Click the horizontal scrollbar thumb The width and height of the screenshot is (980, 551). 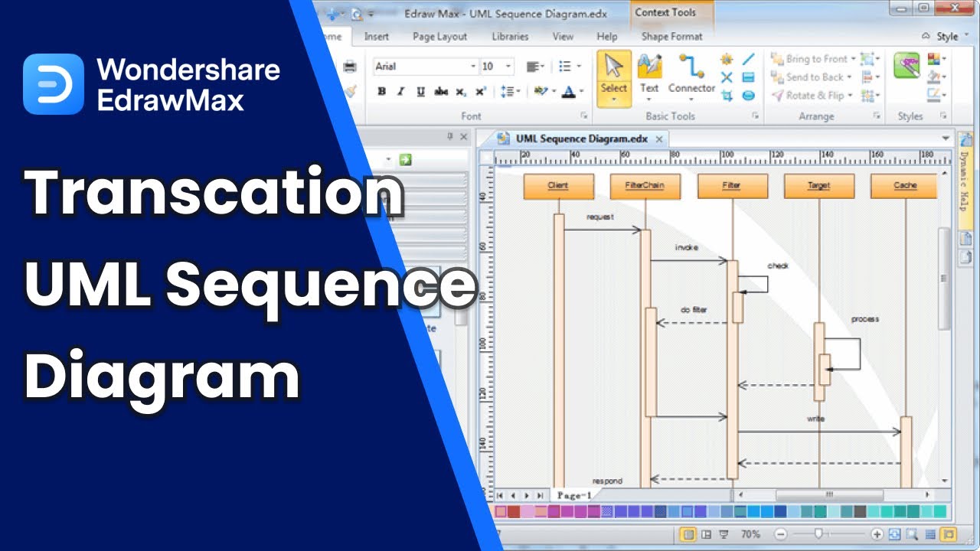click(x=829, y=496)
